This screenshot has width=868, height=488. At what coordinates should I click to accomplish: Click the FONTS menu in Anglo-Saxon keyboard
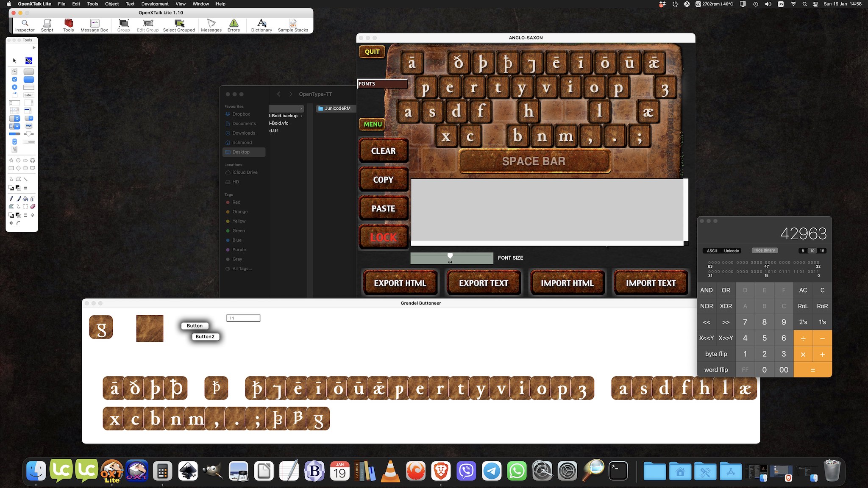tap(381, 83)
